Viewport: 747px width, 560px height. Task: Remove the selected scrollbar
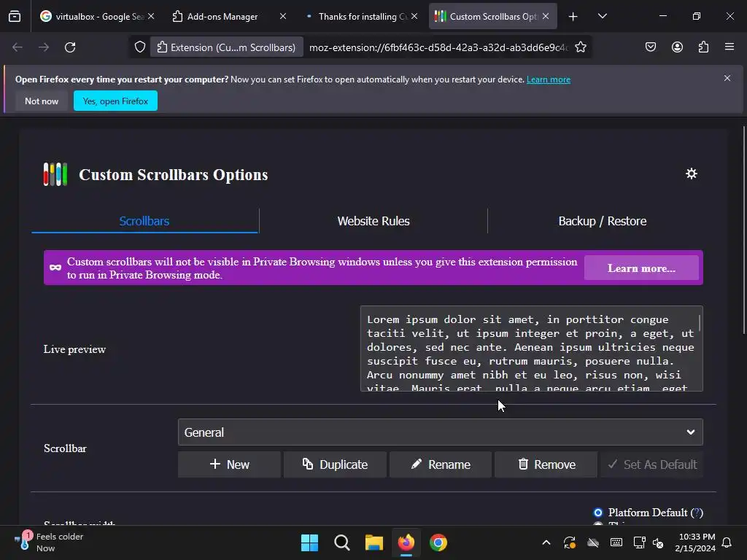tap(546, 464)
